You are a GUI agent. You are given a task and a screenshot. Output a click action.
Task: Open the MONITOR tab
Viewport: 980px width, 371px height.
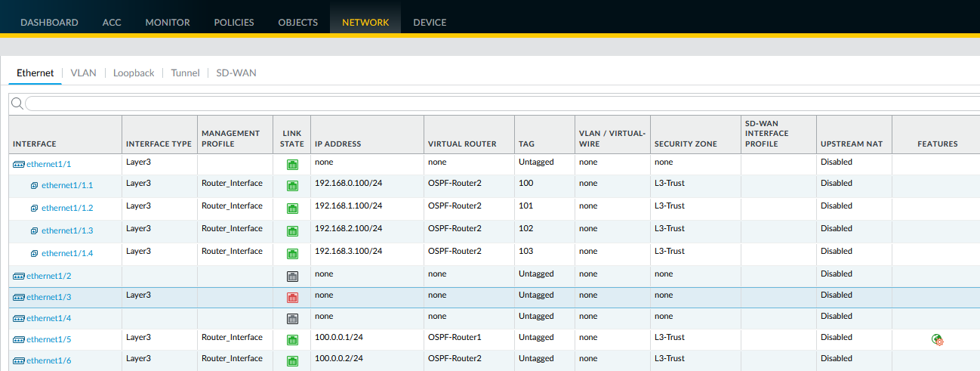(168, 23)
